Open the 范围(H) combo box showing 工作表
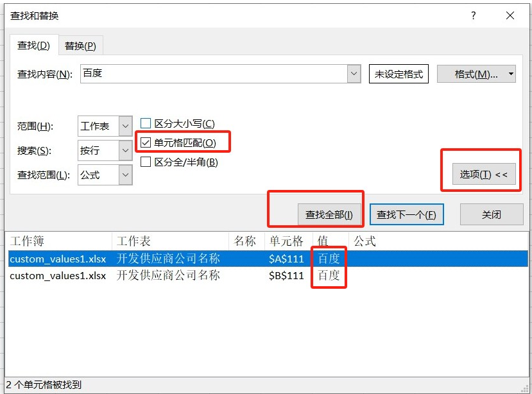The height and width of the screenshot is (394, 532). (105, 126)
